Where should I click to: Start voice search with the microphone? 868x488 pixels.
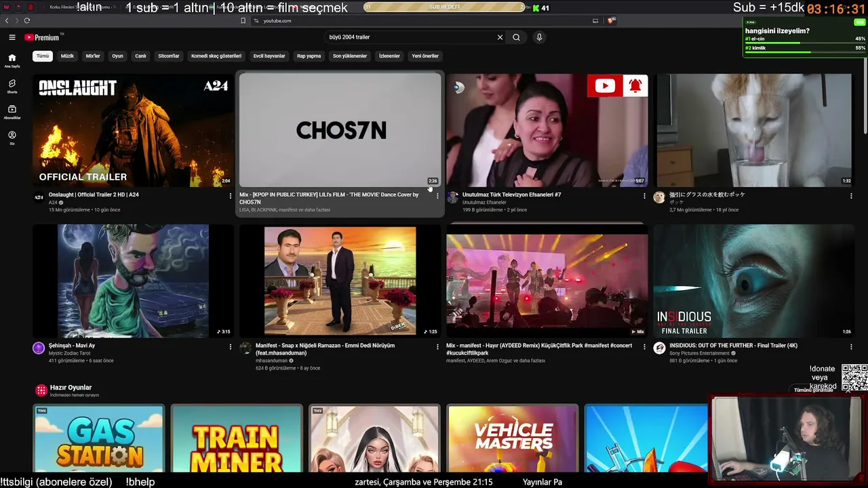point(539,37)
